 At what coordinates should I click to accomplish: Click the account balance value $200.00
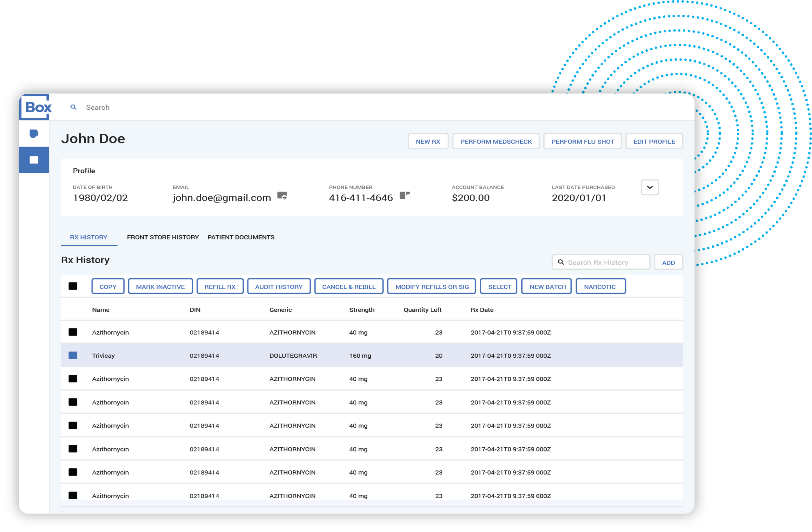(471, 197)
